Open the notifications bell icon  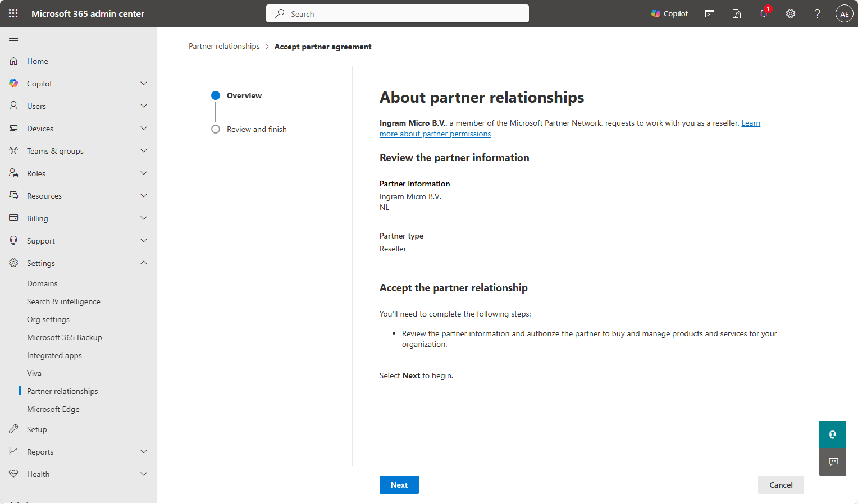pos(764,13)
